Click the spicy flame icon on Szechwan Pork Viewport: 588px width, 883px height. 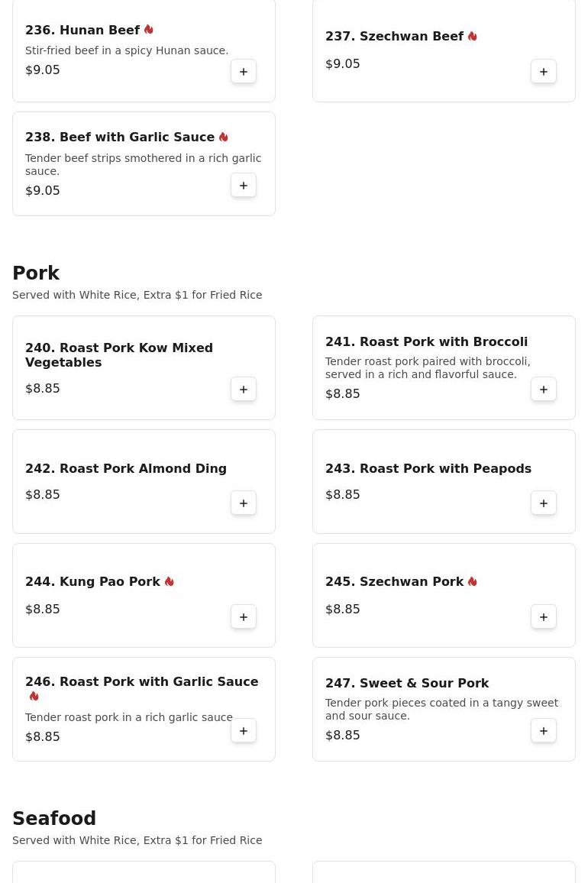[x=473, y=582]
